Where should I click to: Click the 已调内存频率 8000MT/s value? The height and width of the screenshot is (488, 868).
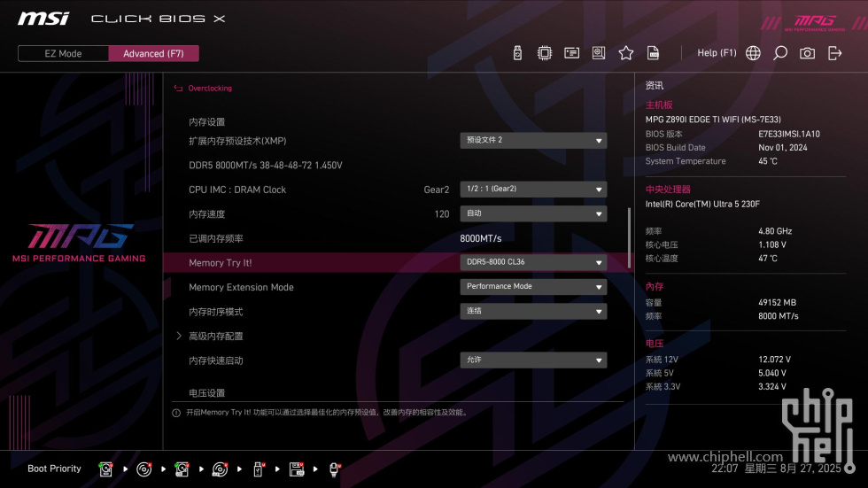[x=480, y=238]
